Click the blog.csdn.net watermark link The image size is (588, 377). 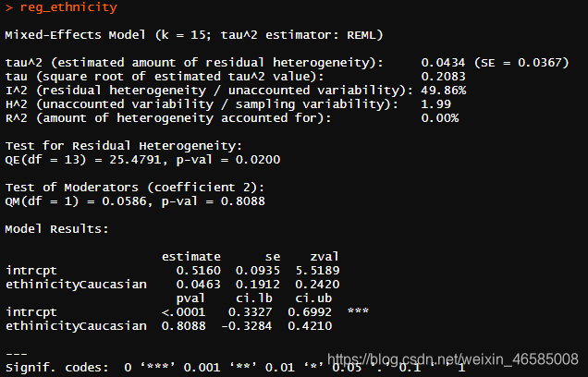click(x=453, y=359)
